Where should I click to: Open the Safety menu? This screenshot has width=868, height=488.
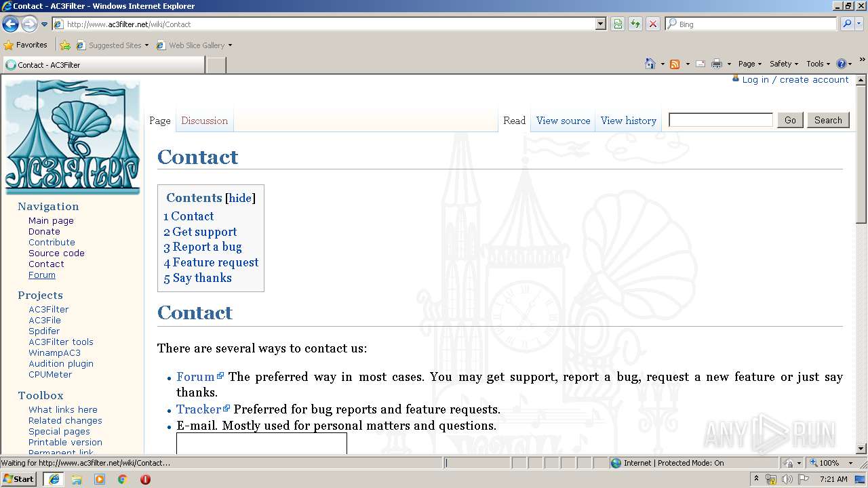pyautogui.click(x=783, y=64)
